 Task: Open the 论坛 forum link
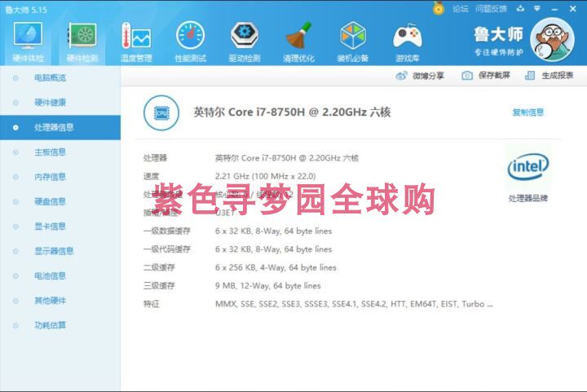pyautogui.click(x=460, y=9)
